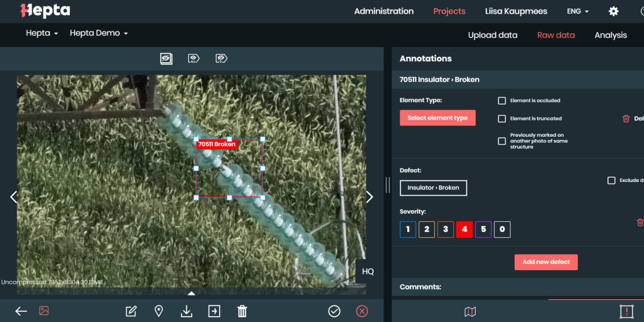The width and height of the screenshot is (644, 322).
Task: Enable the Element is occluded checkbox
Action: (x=502, y=101)
